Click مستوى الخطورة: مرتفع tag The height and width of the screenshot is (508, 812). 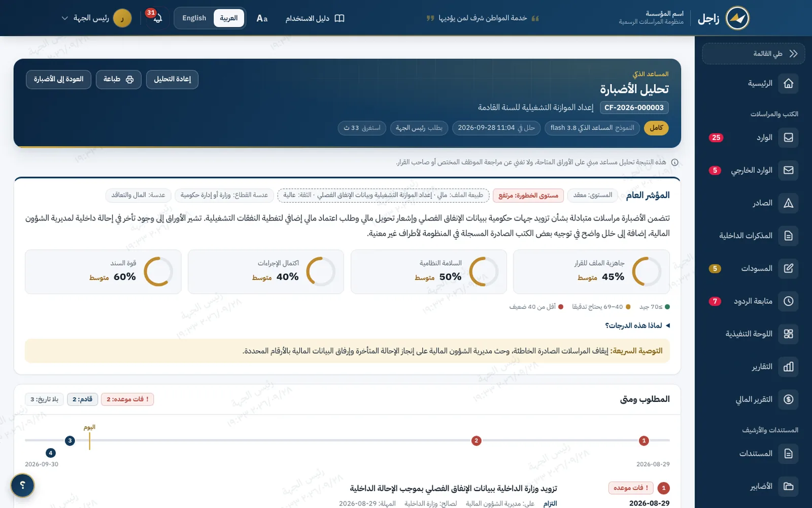point(528,195)
